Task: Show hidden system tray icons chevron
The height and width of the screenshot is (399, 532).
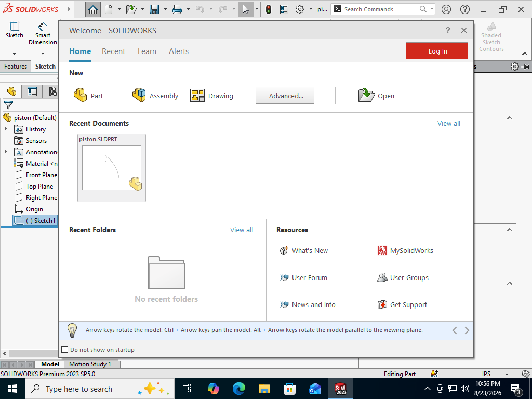Action: tap(428, 389)
